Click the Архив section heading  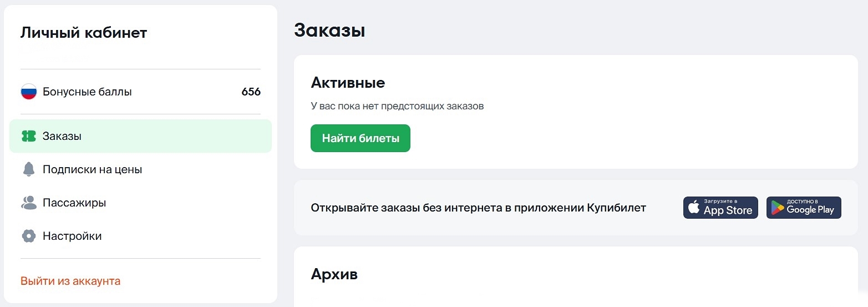pos(334,274)
